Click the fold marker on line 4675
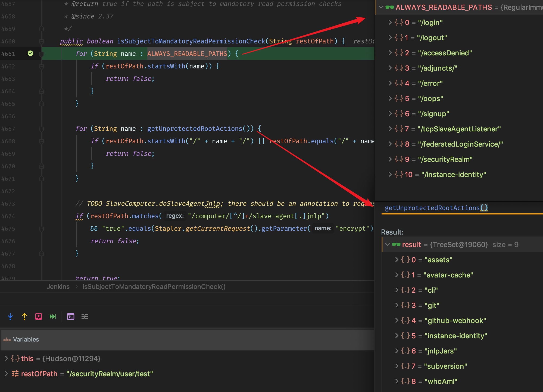543x392 pixels. 42,229
